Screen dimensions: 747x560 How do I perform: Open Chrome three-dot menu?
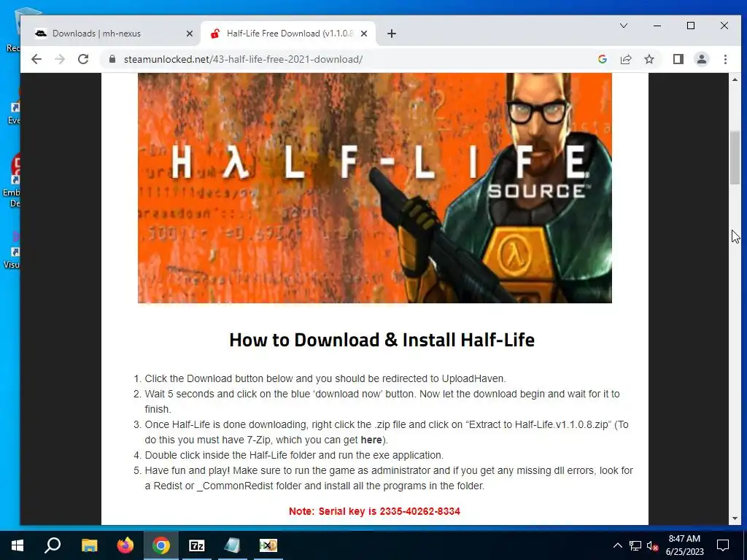point(725,59)
